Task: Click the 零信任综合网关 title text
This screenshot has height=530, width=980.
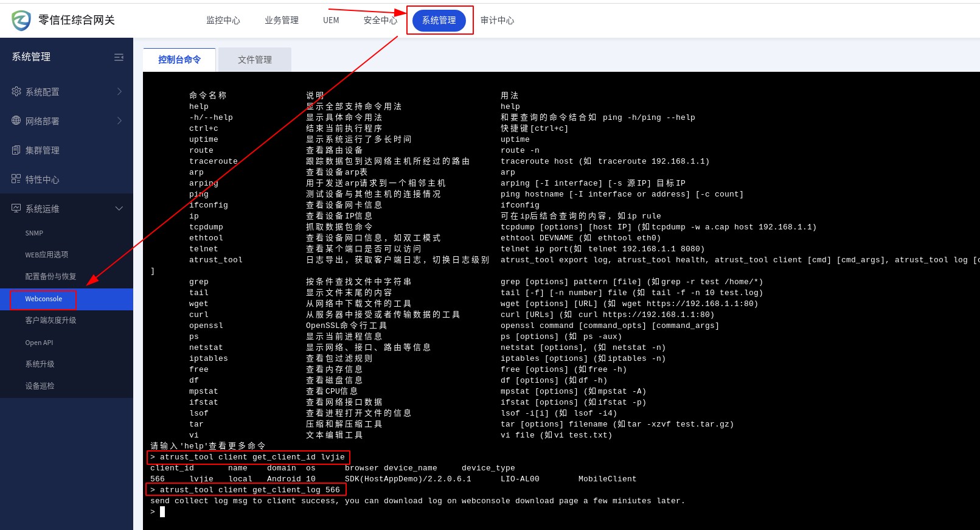Action: 77,20
